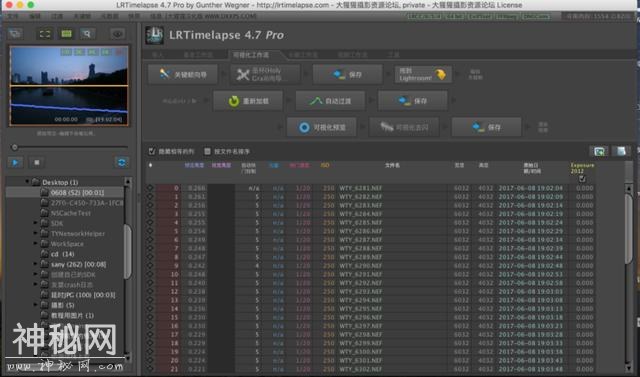640x377 pixels.
Task: Click the Keyframes Wizard button
Action: pyautogui.click(x=182, y=74)
